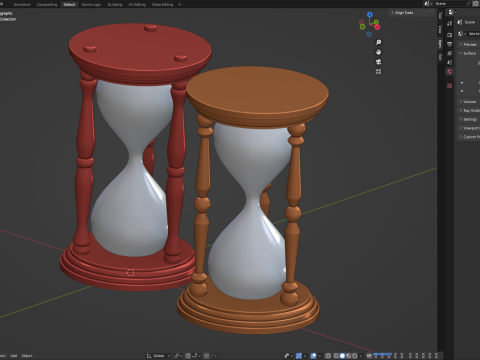Open the World properties tab icon
The image size is (480, 360).
coord(450,71)
